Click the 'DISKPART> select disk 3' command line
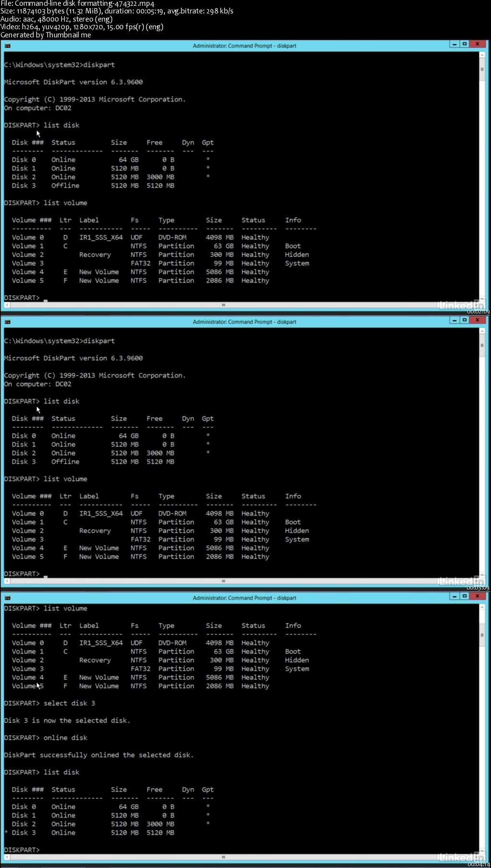Screen dimensions: 491x868 [49, 704]
